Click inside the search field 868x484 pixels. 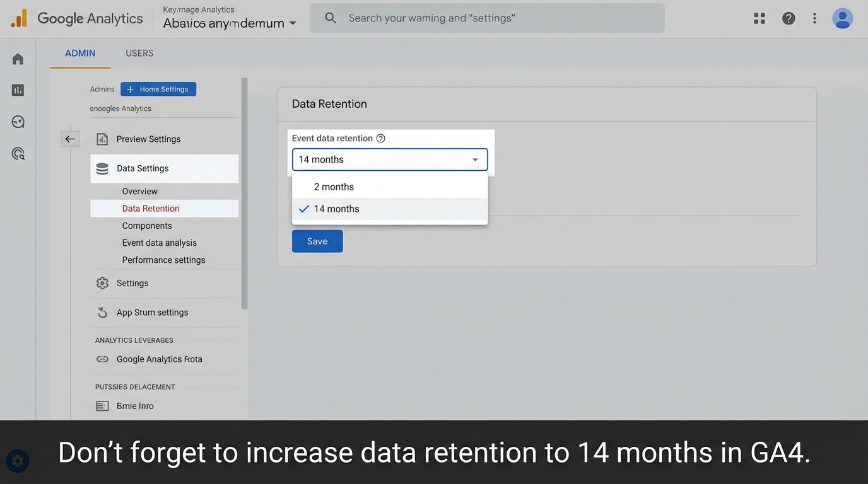[486, 18]
